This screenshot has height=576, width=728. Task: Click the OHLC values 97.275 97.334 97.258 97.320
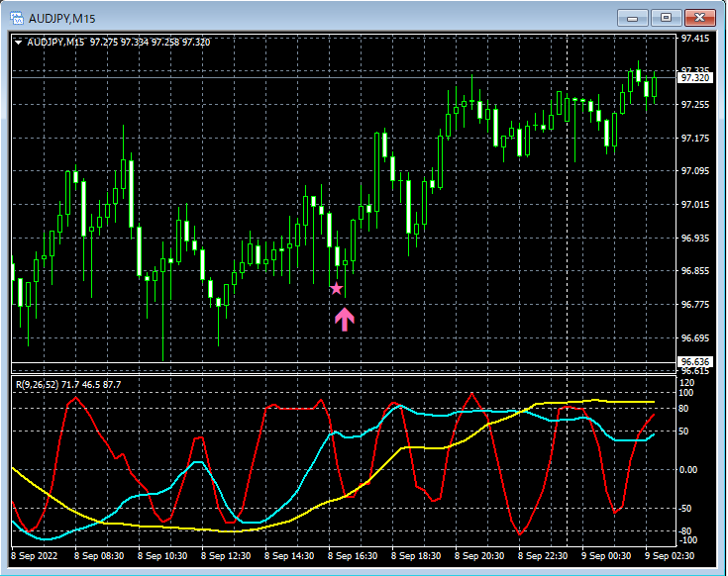[x=150, y=43]
